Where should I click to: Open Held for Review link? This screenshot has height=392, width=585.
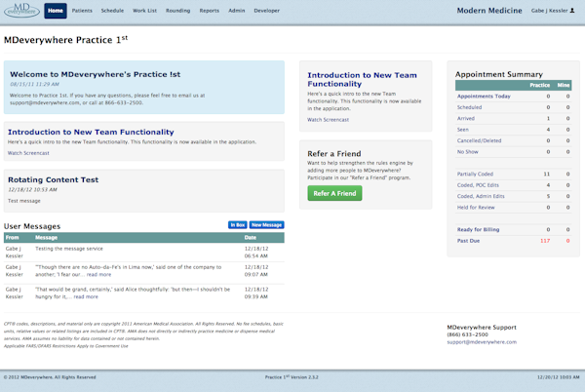476,208
